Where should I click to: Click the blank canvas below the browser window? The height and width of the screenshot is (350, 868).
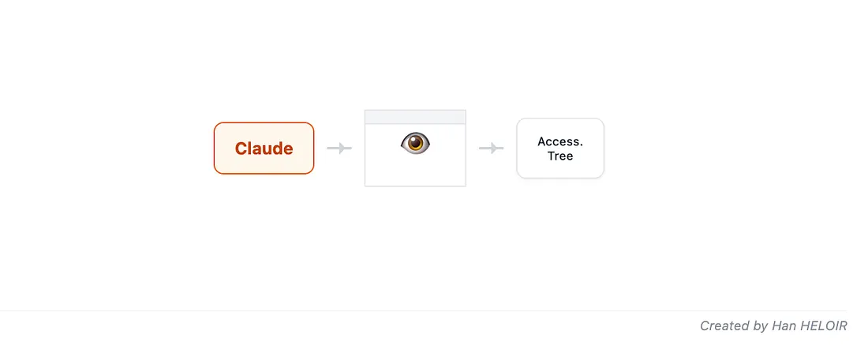(415, 245)
